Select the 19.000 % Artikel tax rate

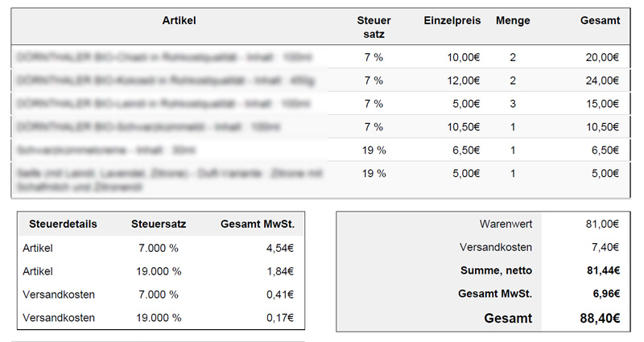tap(159, 271)
